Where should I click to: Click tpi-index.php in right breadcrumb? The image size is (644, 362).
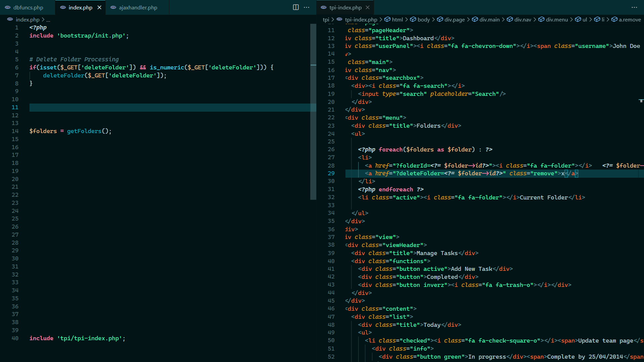coord(361,19)
